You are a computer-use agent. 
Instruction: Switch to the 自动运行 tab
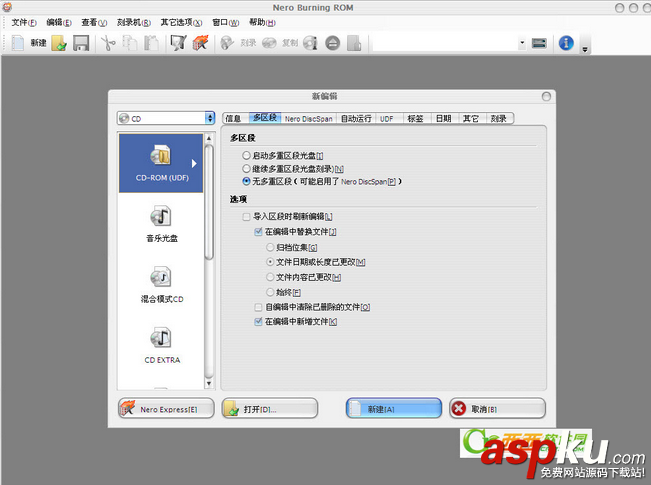tap(356, 118)
